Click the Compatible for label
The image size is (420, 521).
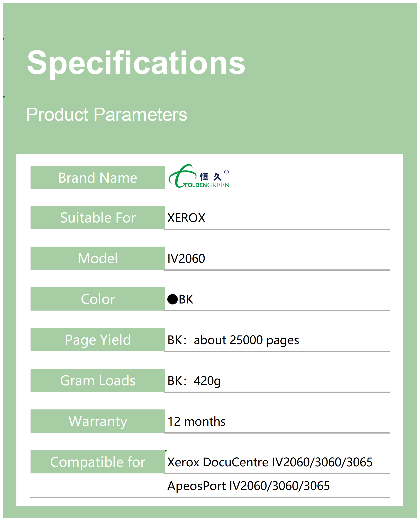pyautogui.click(x=97, y=462)
